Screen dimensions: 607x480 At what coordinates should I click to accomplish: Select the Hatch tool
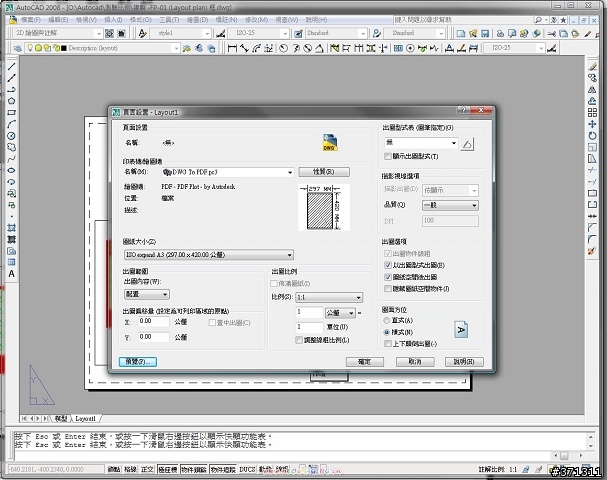pyautogui.click(x=11, y=228)
